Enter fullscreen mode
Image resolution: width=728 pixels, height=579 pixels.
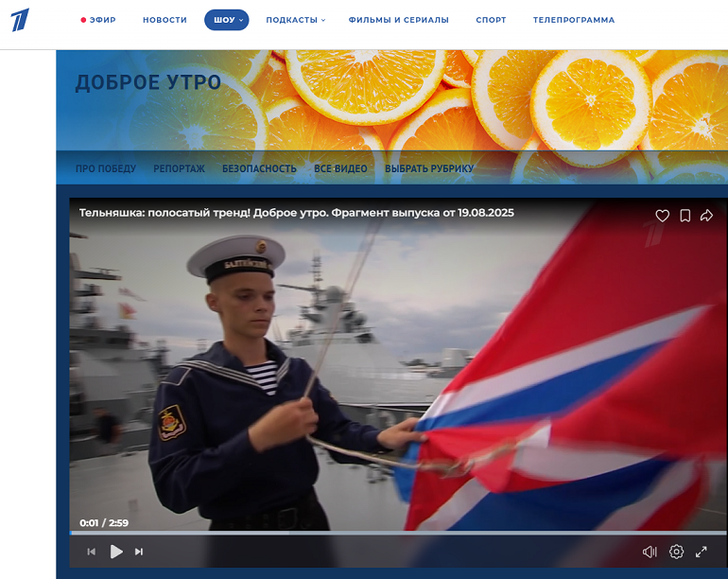[702, 552]
